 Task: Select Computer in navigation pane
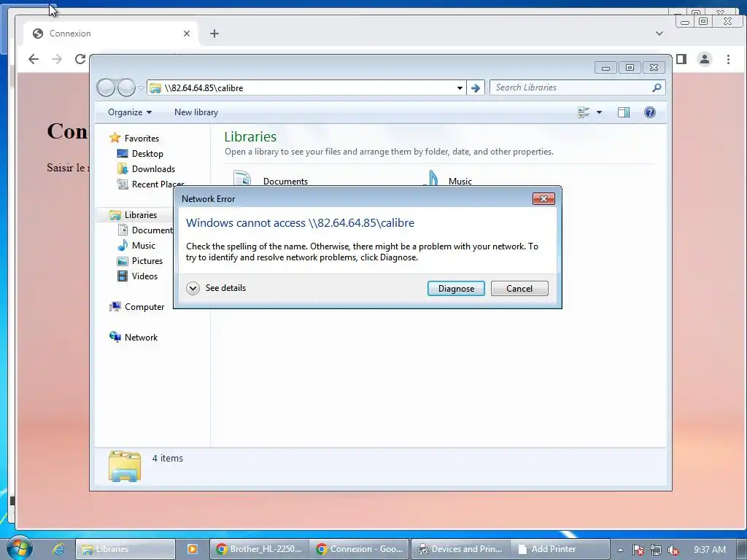(x=144, y=307)
